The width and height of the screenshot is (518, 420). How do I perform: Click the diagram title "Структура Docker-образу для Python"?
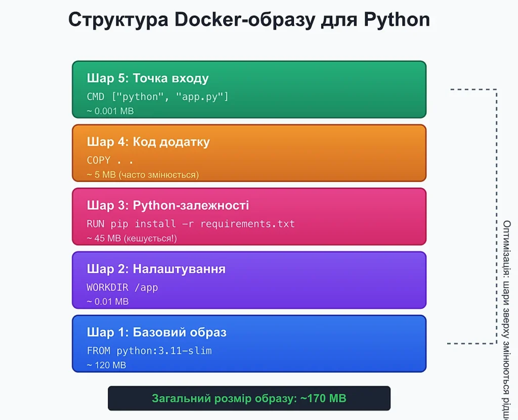pos(249,20)
